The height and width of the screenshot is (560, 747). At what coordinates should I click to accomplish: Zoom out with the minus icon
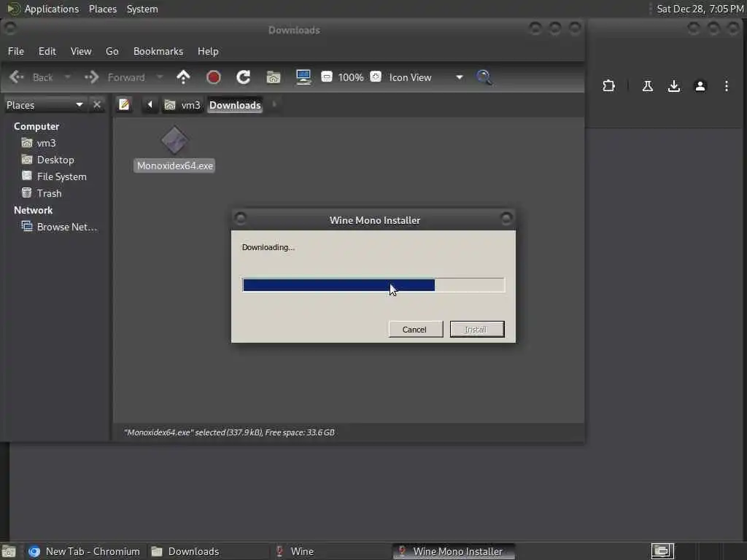click(x=327, y=77)
